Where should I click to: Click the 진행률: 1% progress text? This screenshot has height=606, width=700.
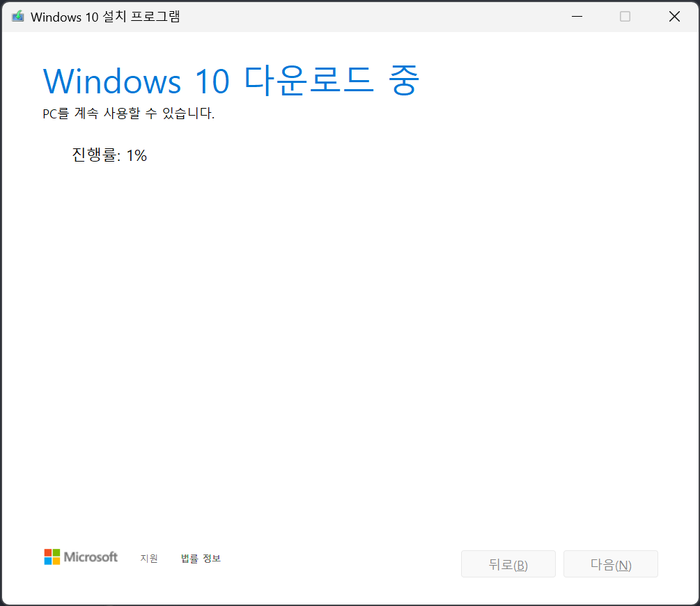pyautogui.click(x=109, y=155)
